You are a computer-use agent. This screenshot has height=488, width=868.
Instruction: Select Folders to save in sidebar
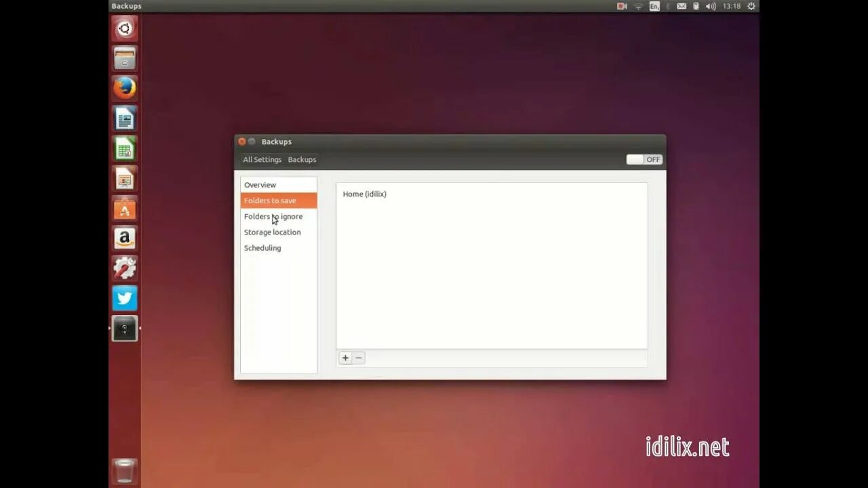click(279, 201)
